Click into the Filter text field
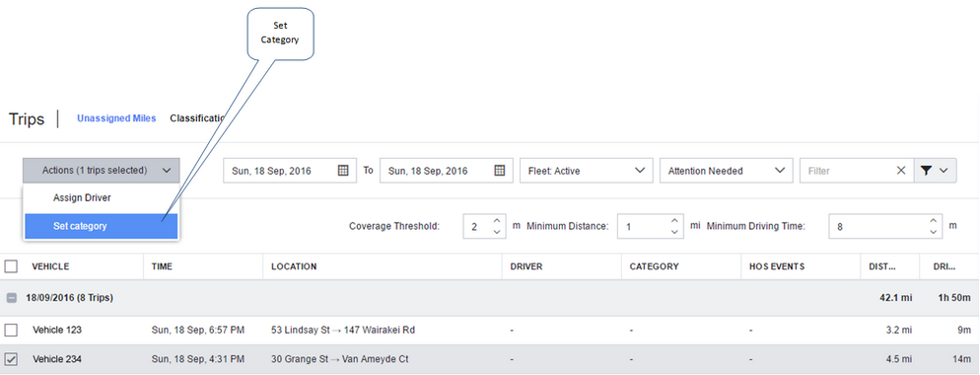Image resolution: width=980 pixels, height=375 pixels. pos(848,171)
